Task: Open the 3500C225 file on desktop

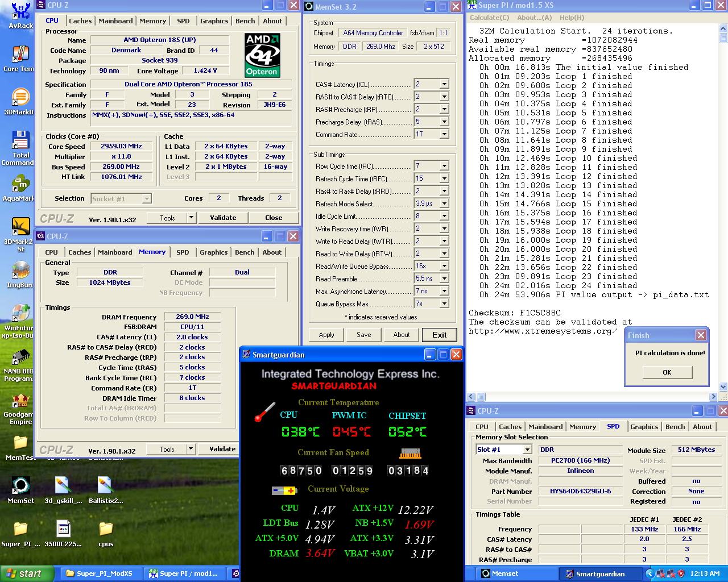Action: (63, 534)
